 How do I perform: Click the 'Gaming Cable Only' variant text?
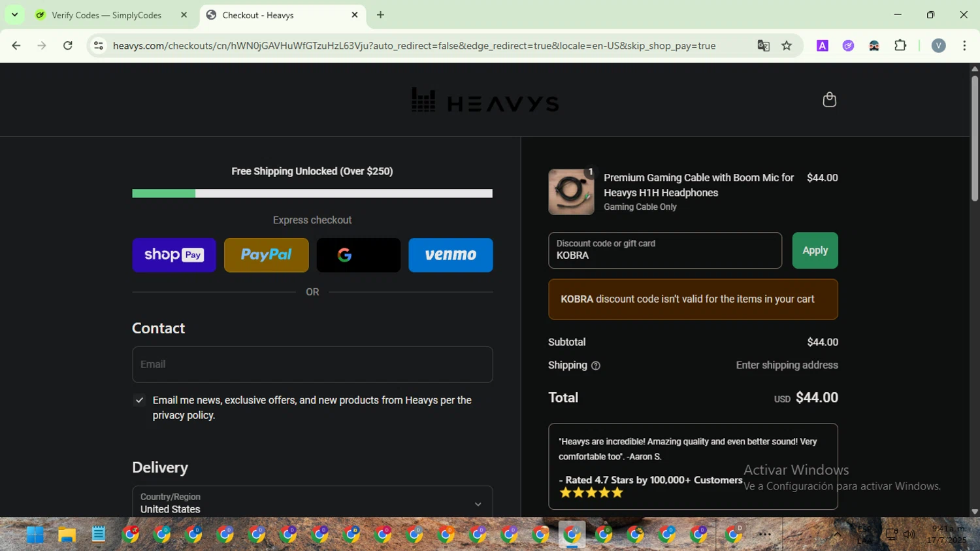[x=640, y=207]
